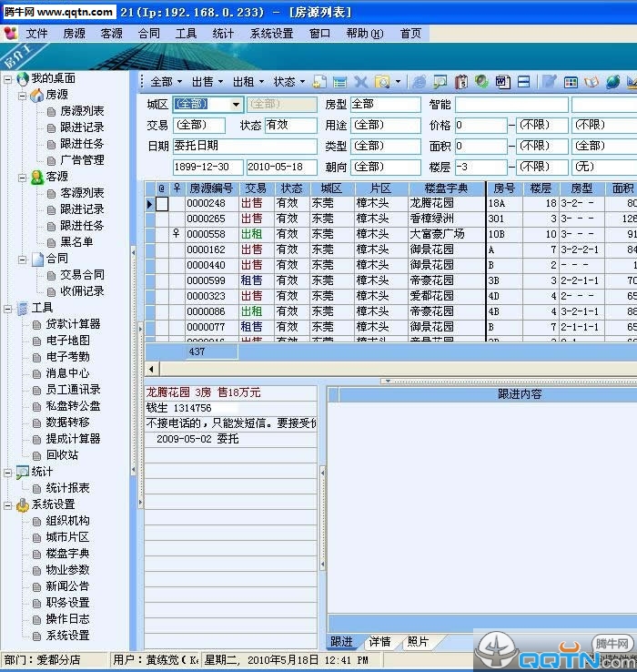Click the 首页 menu item
Image resolution: width=637 pixels, height=672 pixels.
click(410, 34)
